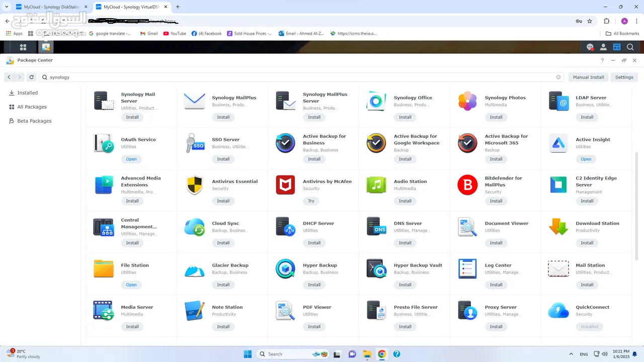
Task: Open the YouTube bookmark
Action: (175, 33)
